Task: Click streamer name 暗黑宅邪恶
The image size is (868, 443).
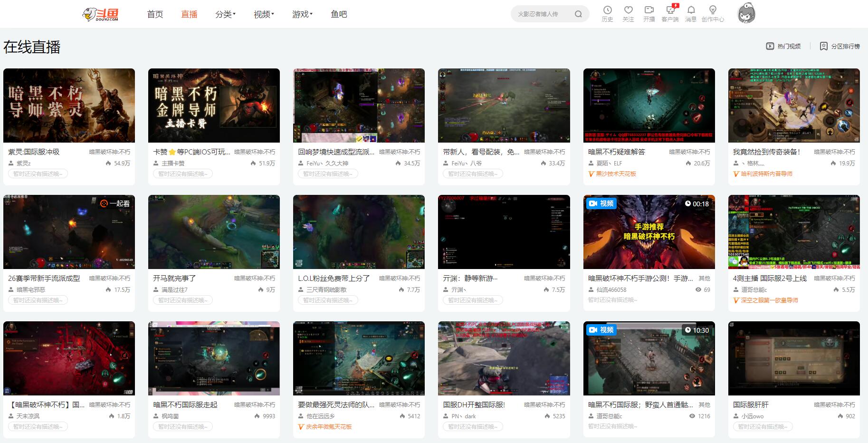Action: (31, 289)
